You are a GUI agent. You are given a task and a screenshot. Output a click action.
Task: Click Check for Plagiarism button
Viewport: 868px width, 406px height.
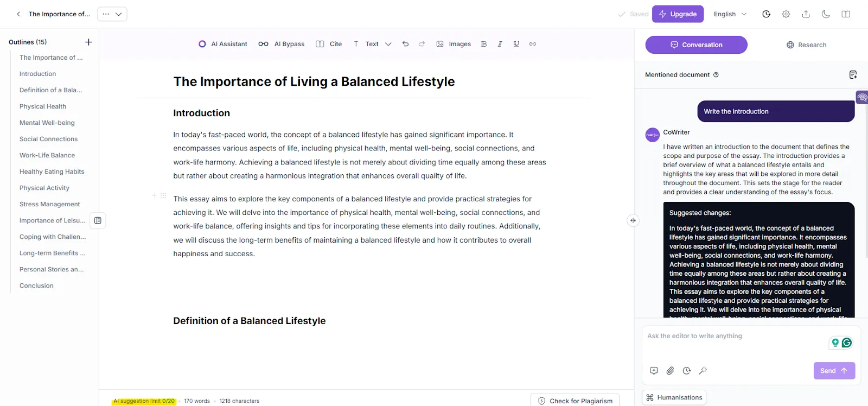point(575,401)
